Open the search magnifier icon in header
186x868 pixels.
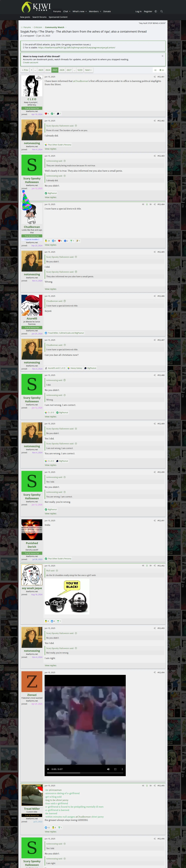(161, 11)
